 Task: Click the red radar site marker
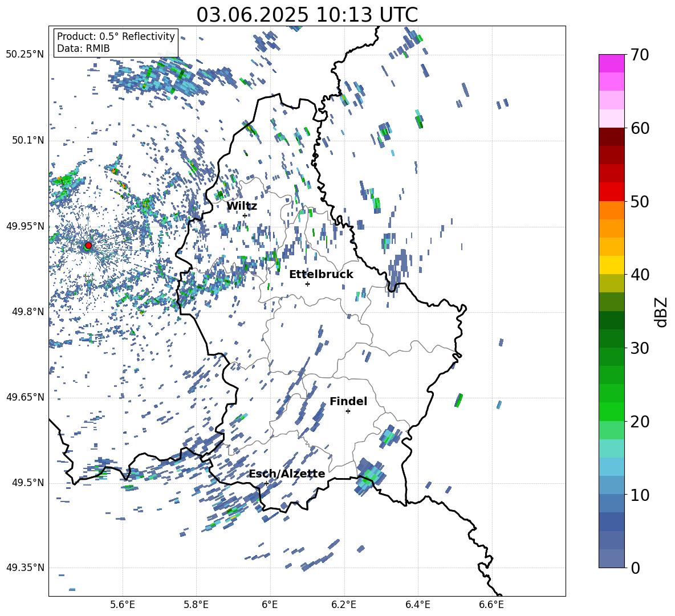(88, 246)
